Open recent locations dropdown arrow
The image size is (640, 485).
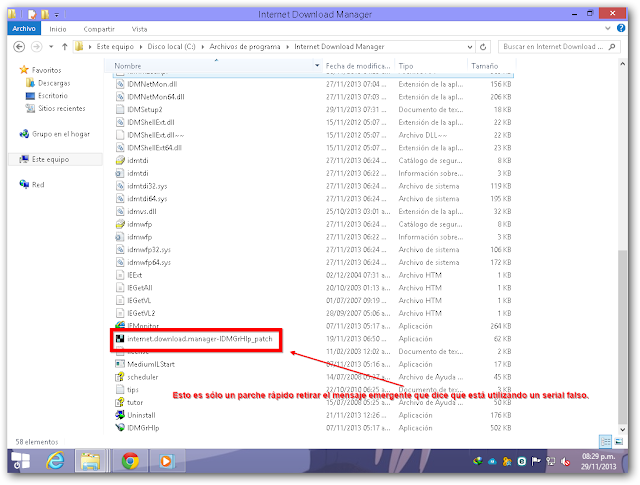[51, 47]
